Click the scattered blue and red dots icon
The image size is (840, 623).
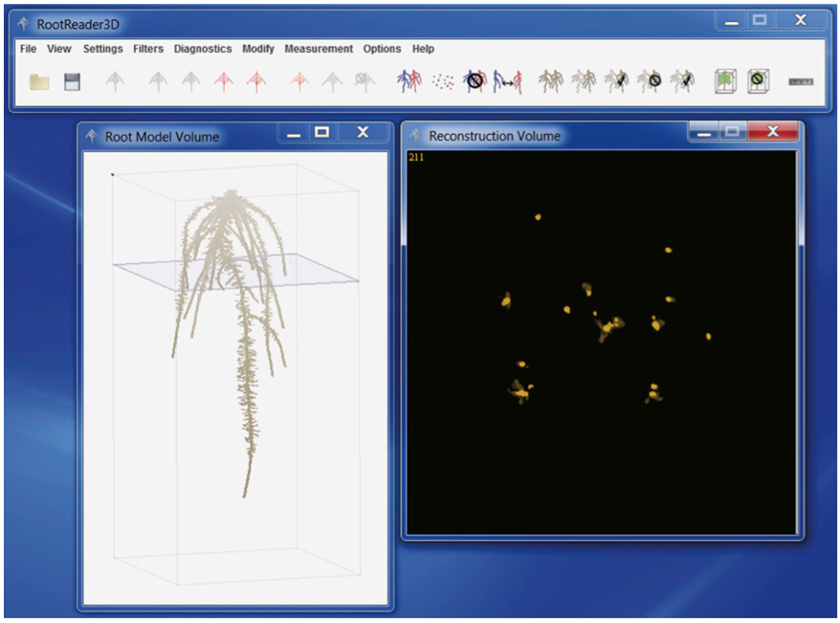pos(443,82)
